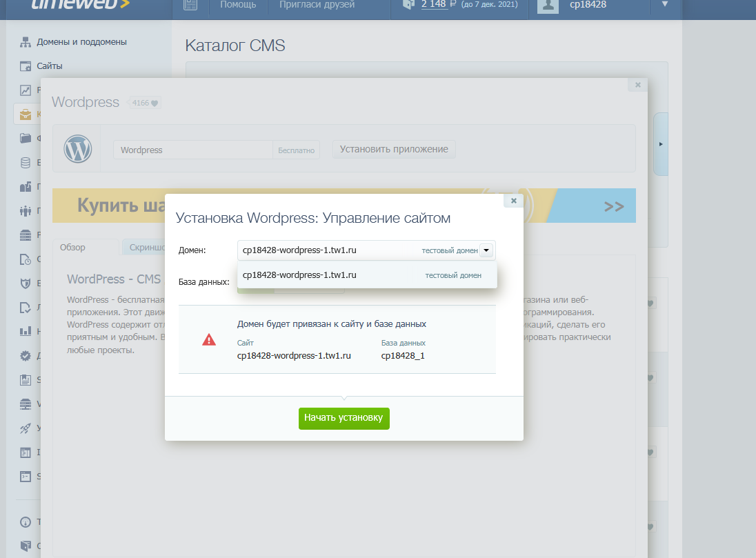
Task: Click the cp18428 username in header
Action: (x=588, y=5)
